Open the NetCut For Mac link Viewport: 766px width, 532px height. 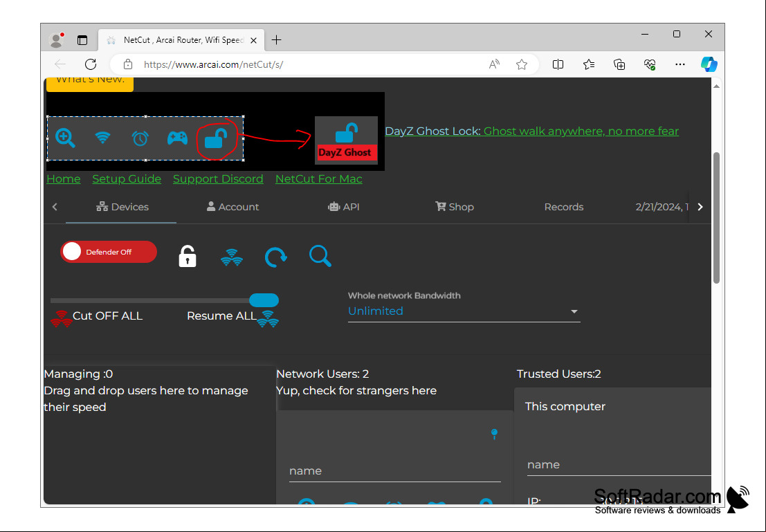318,178
